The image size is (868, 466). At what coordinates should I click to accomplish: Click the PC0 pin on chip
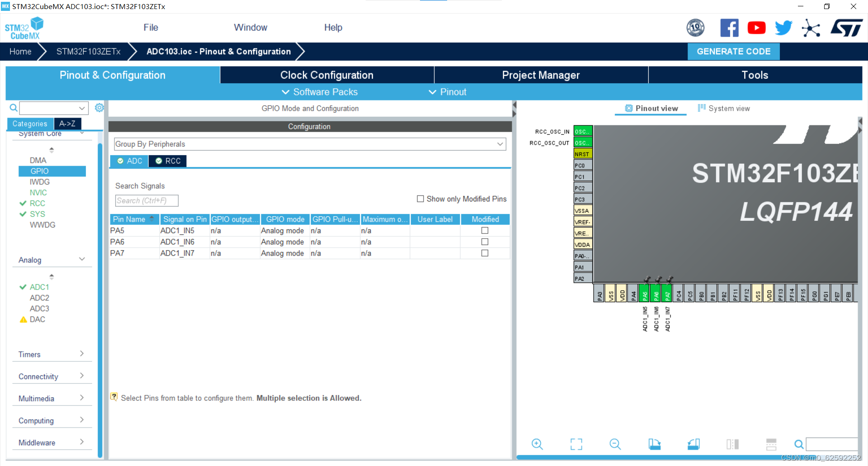tap(583, 165)
